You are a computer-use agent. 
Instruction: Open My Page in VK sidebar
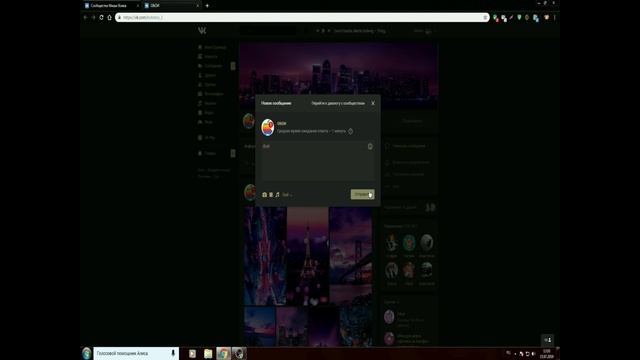tap(212, 47)
